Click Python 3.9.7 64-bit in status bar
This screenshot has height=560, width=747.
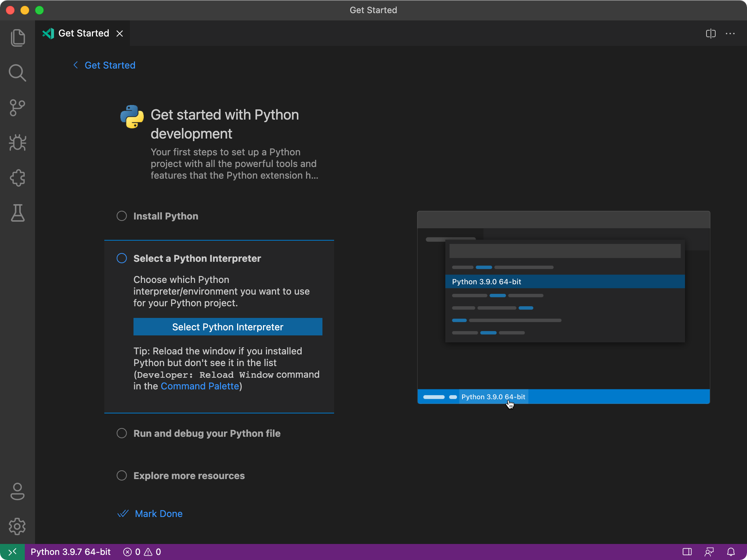(x=70, y=552)
